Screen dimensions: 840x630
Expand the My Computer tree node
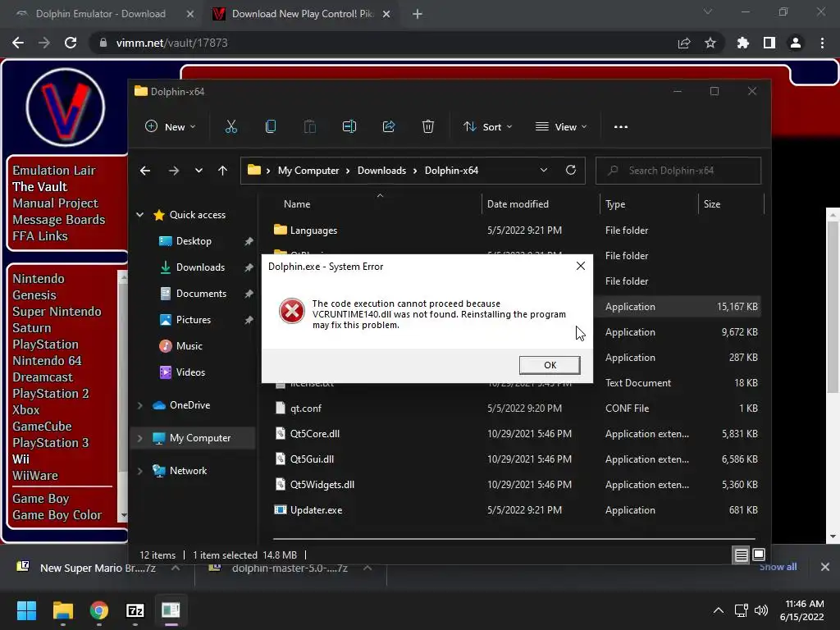click(x=139, y=438)
